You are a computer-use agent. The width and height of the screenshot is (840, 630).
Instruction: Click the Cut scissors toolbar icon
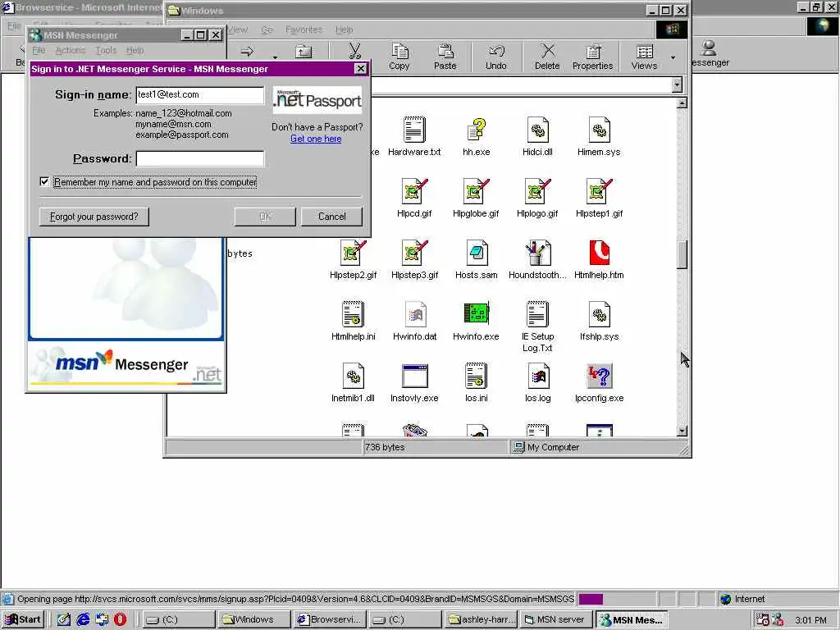(x=354, y=52)
